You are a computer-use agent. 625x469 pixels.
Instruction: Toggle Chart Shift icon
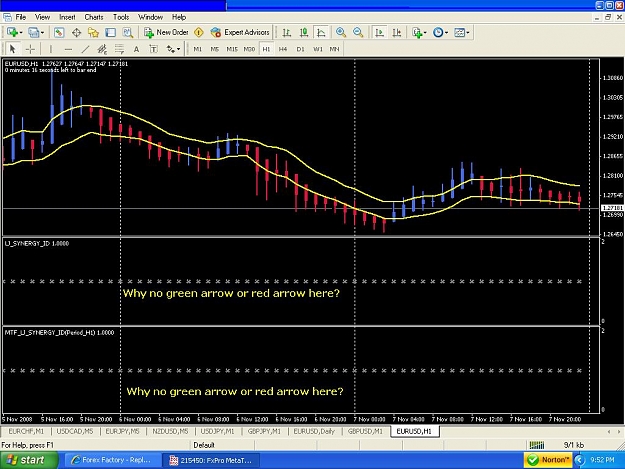point(397,33)
